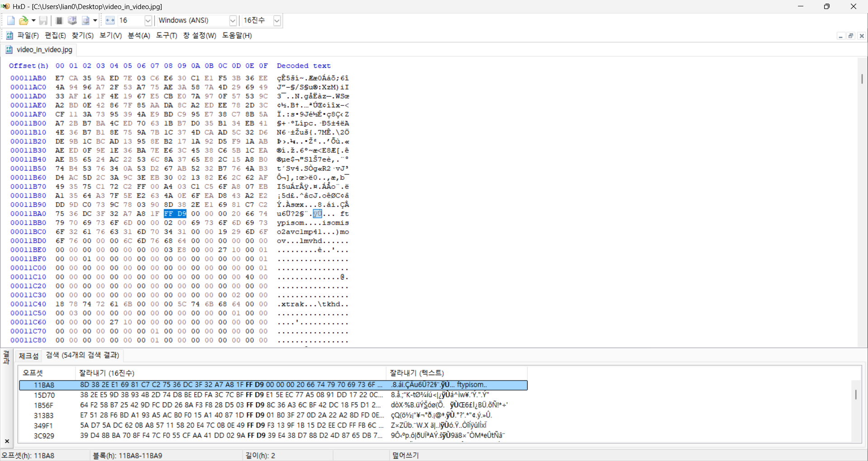The height and width of the screenshot is (461, 868).
Task: Click the 잘라내기 (16진수) column header
Action: (x=231, y=373)
